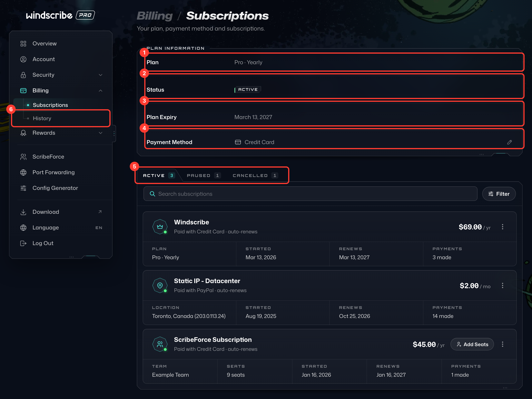Collapse the Billing section chevron
Image resolution: width=532 pixels, height=399 pixels.
click(x=101, y=91)
